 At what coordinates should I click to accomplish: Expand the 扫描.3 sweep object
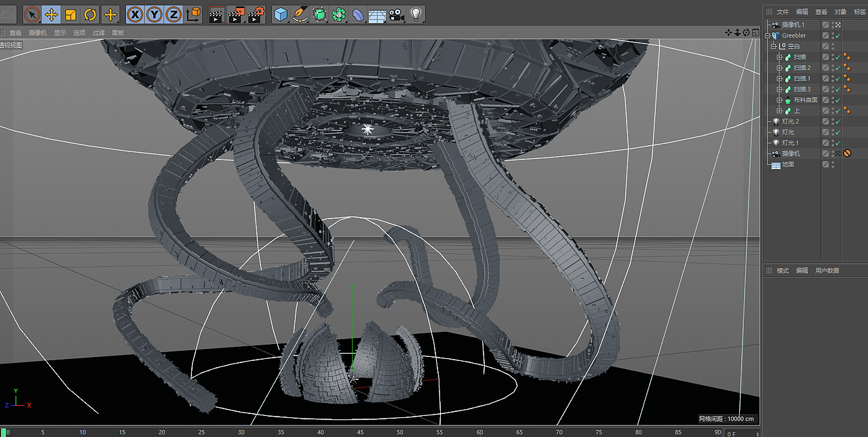780,89
